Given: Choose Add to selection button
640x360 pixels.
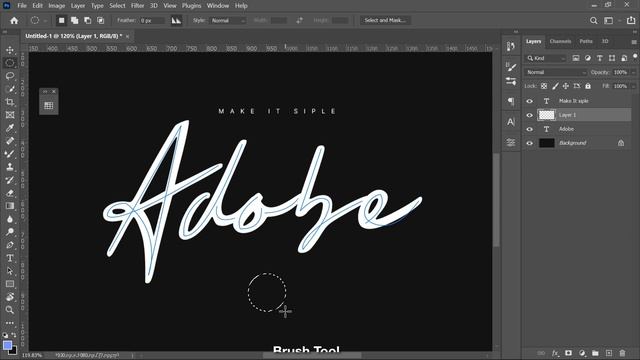Looking at the screenshot, I should tap(74, 20).
